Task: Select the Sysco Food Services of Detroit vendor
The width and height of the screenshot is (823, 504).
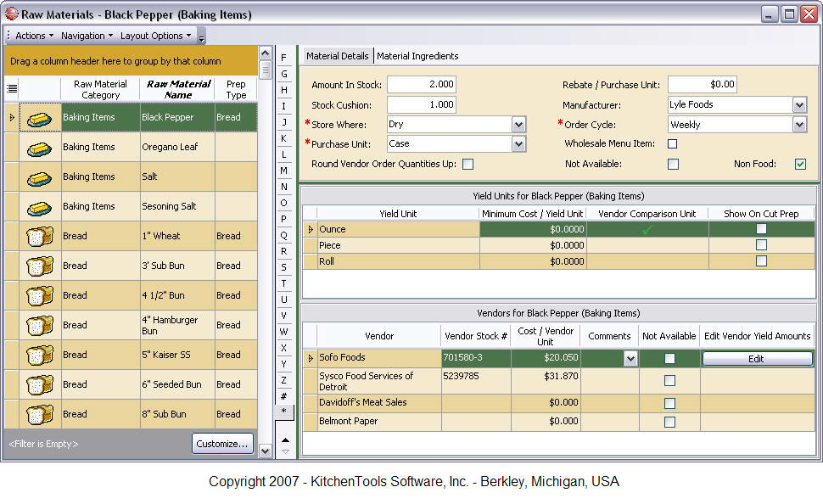Action: [x=558, y=381]
